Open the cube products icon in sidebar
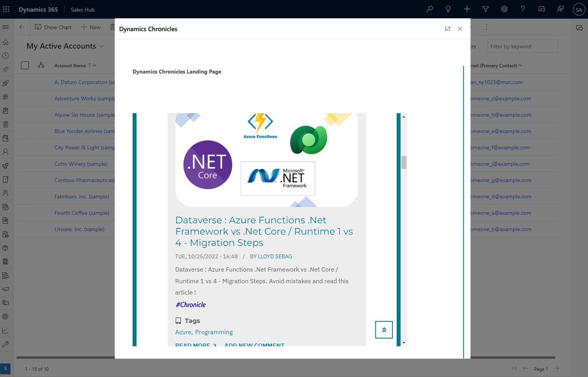Viewport: 588px width, 377px height. point(5,248)
